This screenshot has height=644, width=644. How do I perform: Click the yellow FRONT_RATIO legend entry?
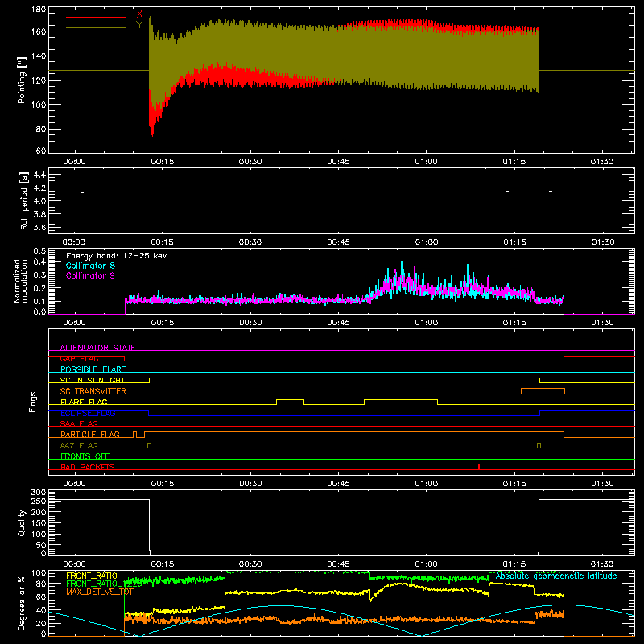(92, 576)
